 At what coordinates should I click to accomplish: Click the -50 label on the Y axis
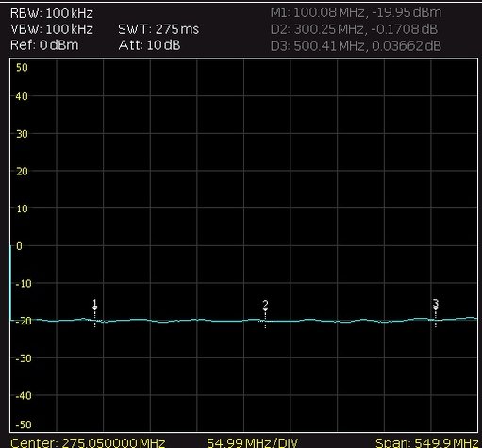click(x=24, y=424)
